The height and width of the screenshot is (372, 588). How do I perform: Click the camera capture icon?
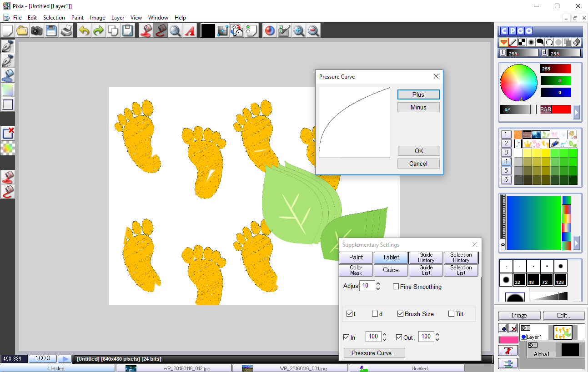[36, 31]
